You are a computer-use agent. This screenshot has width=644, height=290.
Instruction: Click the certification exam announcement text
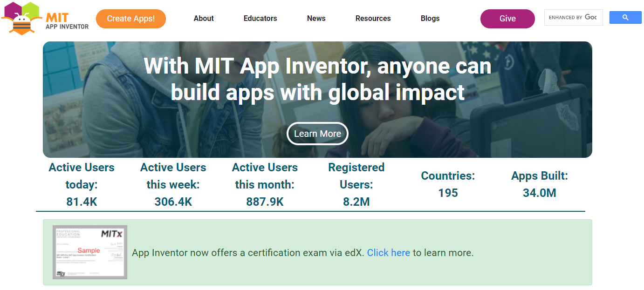click(302, 253)
